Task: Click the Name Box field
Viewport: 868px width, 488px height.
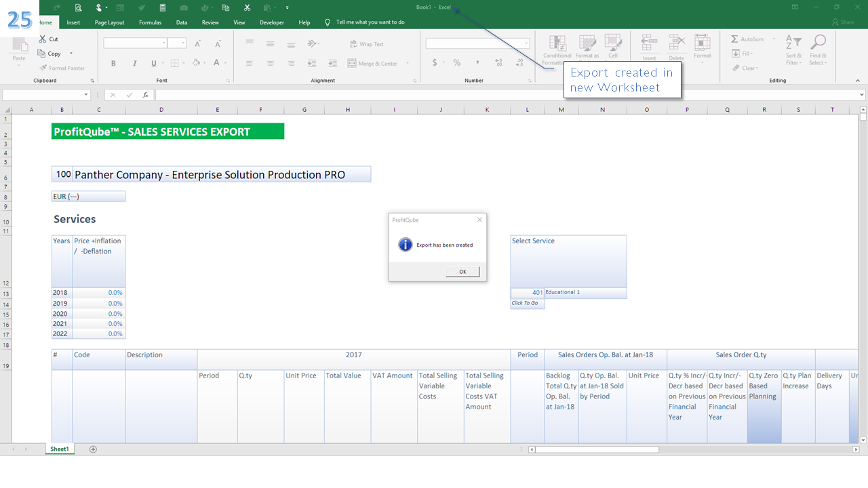Action: (x=46, y=95)
